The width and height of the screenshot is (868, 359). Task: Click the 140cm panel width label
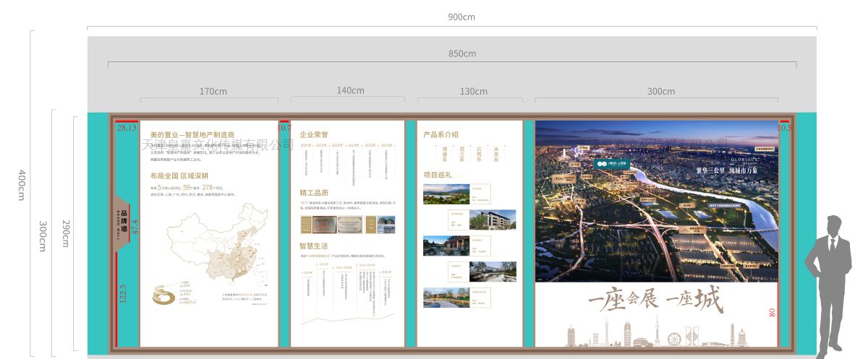[350, 90]
